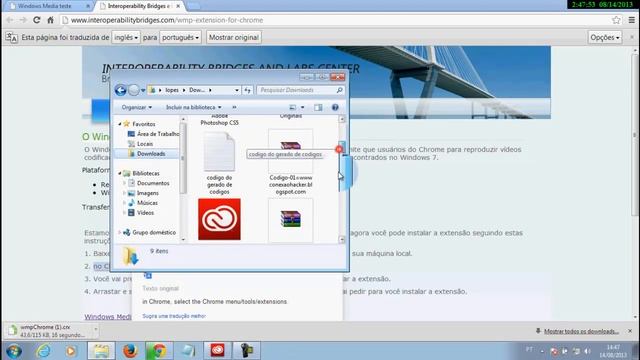Click the 'Mostrar original' button
The height and width of the screenshot is (360, 640).
click(234, 38)
